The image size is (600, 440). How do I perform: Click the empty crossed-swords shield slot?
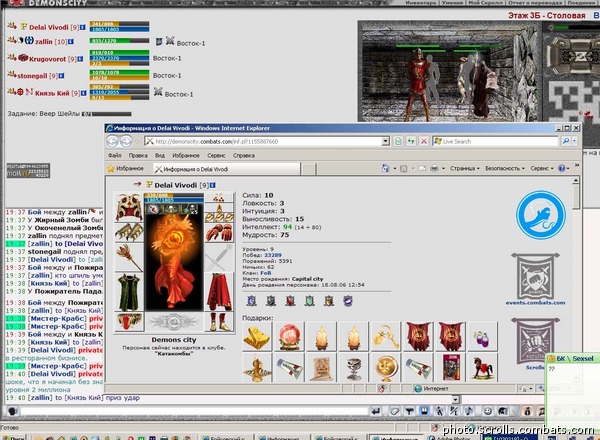(219, 258)
